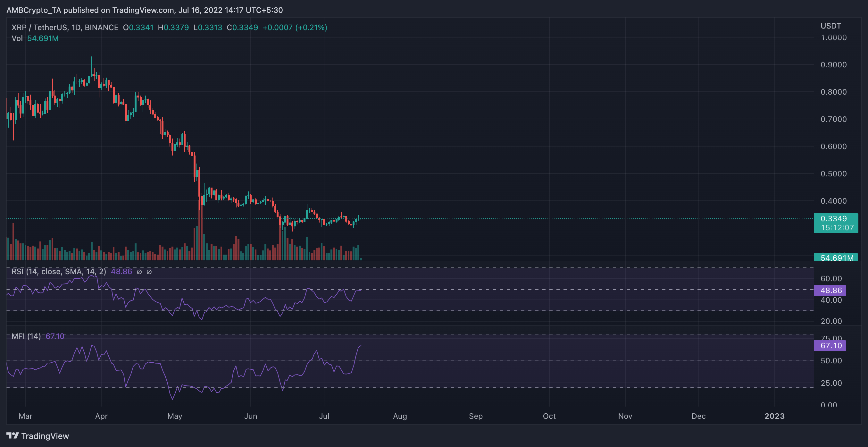
Task: Click the high price value H0.3379
Action: (173, 28)
